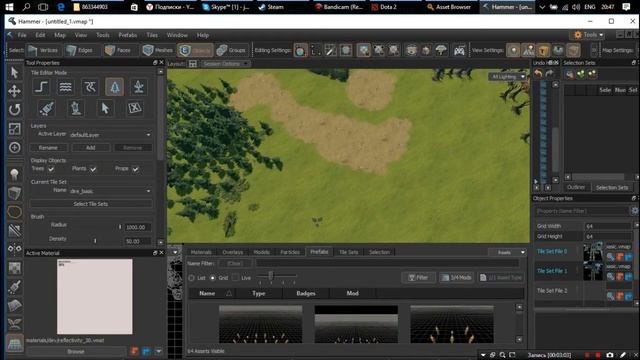Image resolution: width=640 pixels, height=360 pixels.
Task: Click the Rename layer button
Action: (48, 148)
